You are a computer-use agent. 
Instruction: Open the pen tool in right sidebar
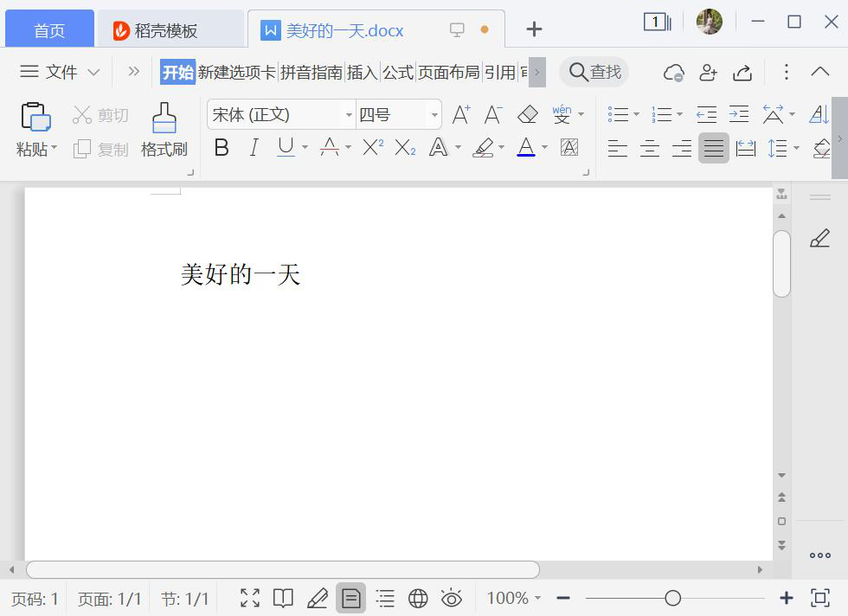[820, 238]
